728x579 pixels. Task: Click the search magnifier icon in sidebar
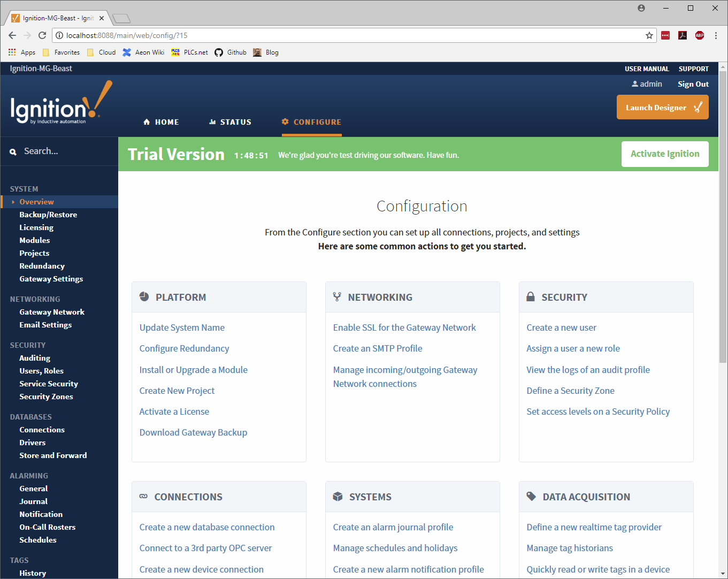tap(13, 152)
